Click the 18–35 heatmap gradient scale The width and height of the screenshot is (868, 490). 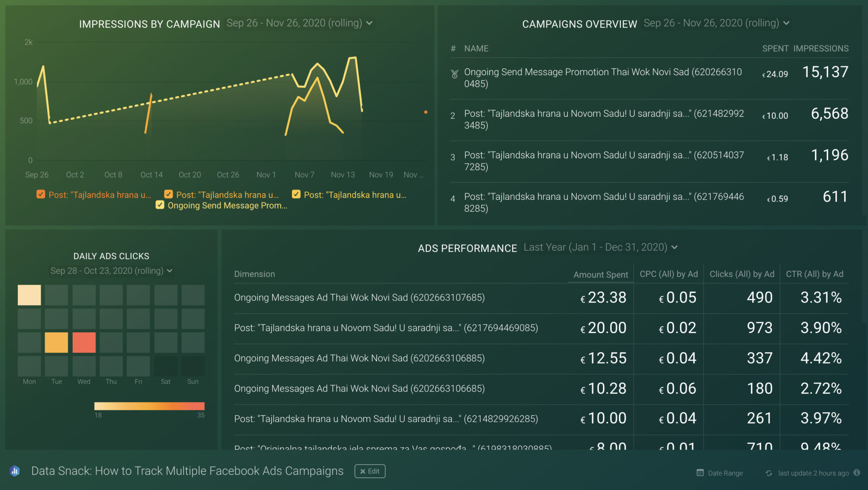tap(150, 406)
